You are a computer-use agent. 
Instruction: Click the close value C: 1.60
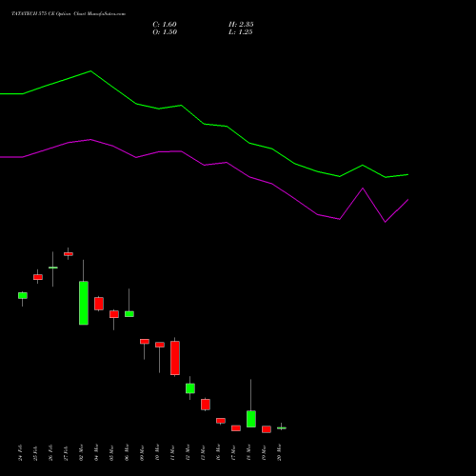tap(165, 25)
